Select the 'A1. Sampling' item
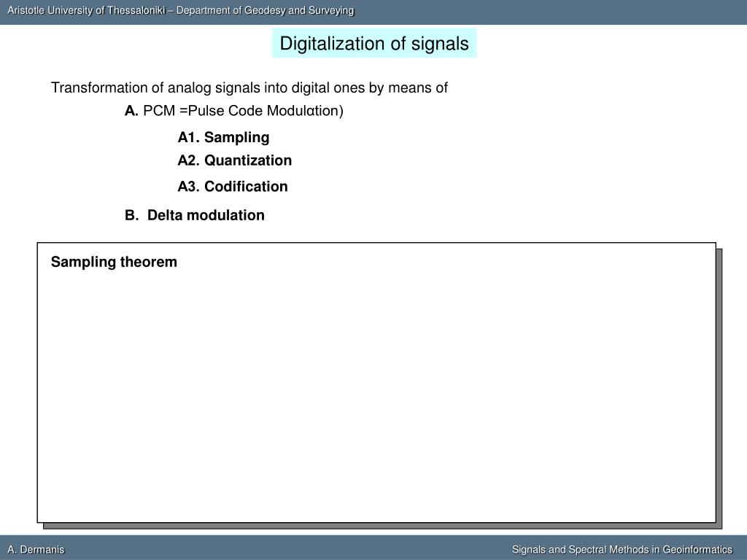The image size is (747, 560). (x=223, y=137)
